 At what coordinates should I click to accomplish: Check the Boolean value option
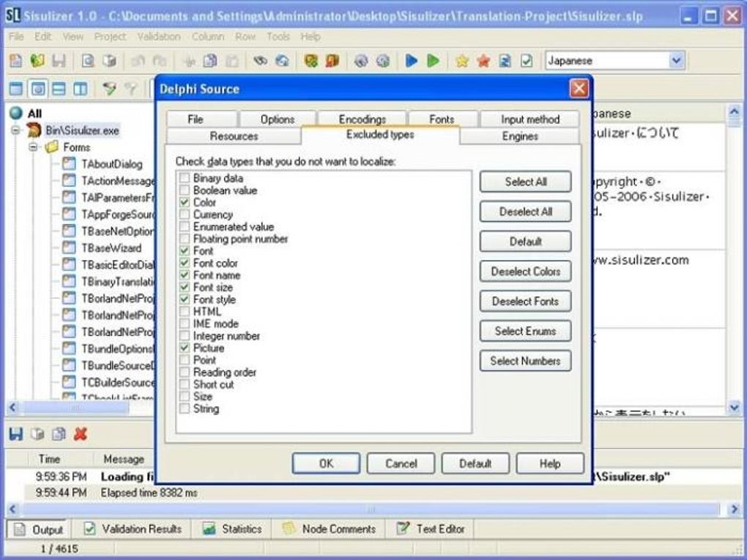(x=184, y=190)
